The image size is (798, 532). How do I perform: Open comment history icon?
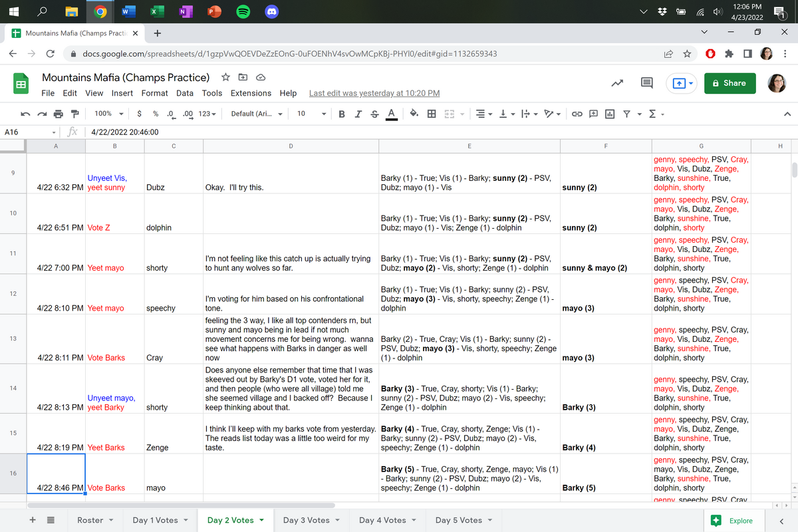point(646,83)
